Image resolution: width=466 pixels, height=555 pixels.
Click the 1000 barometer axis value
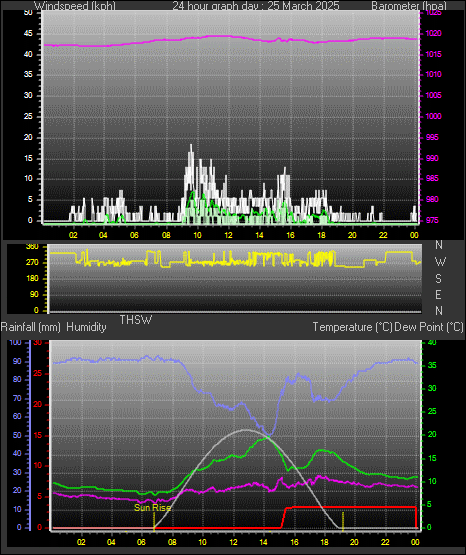click(434, 116)
